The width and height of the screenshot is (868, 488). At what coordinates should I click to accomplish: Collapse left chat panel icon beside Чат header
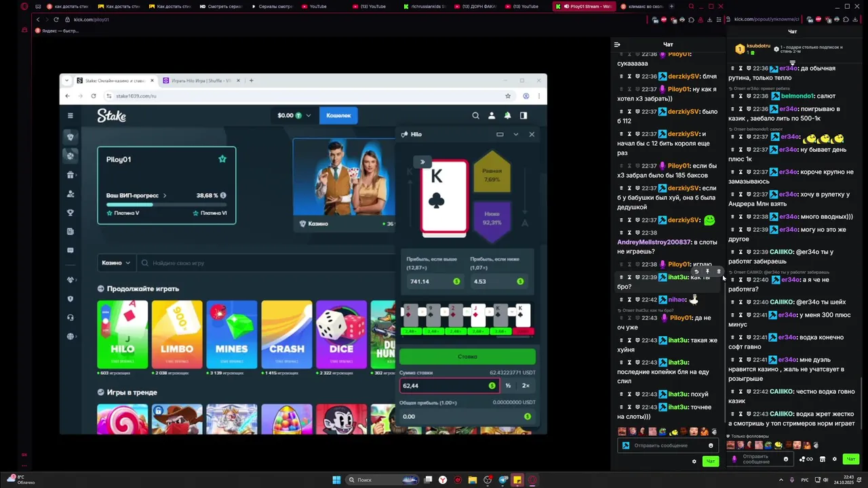pyautogui.click(x=617, y=45)
